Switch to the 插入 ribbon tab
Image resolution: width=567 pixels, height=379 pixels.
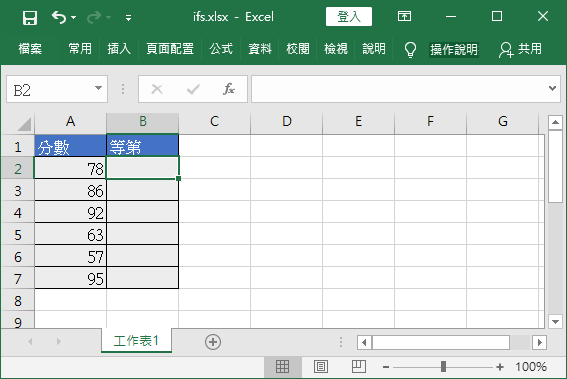(x=119, y=48)
